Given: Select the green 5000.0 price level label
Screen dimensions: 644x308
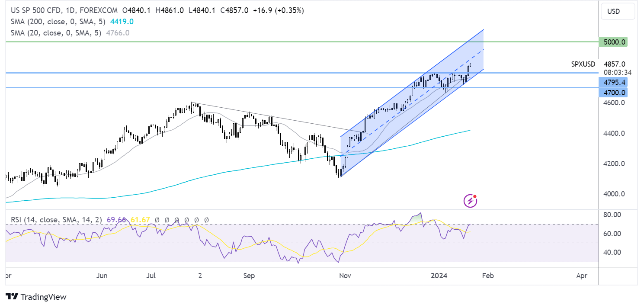Looking at the screenshot, I should pyautogui.click(x=613, y=42).
